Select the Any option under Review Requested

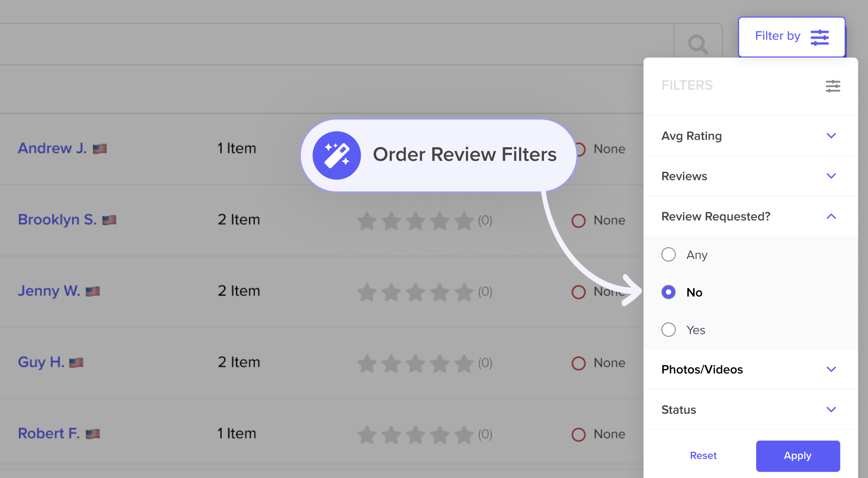point(669,254)
